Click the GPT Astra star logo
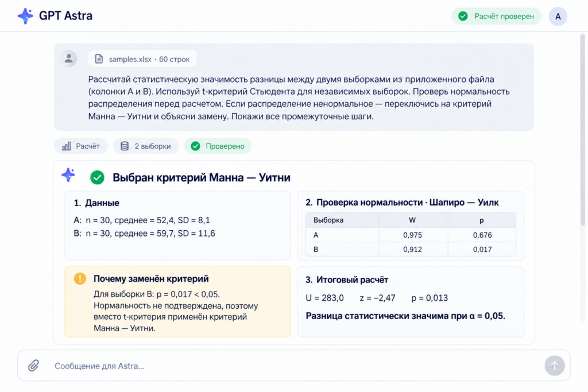The image size is (588, 392). (x=25, y=15)
